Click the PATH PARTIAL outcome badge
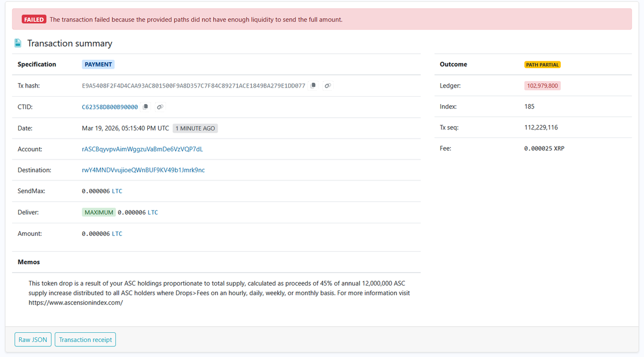Screen dimensions: 644x357 coord(542,65)
